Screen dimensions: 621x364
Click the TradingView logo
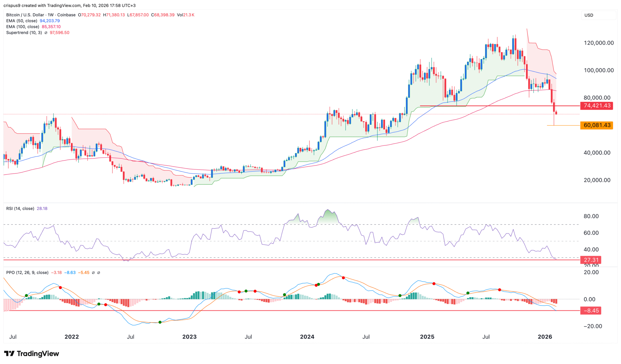pyautogui.click(x=30, y=353)
